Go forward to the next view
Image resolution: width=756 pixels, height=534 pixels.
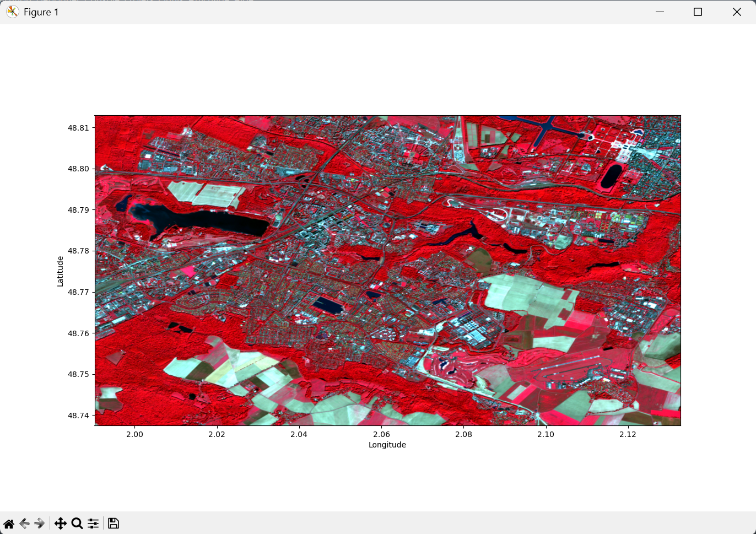[39, 524]
